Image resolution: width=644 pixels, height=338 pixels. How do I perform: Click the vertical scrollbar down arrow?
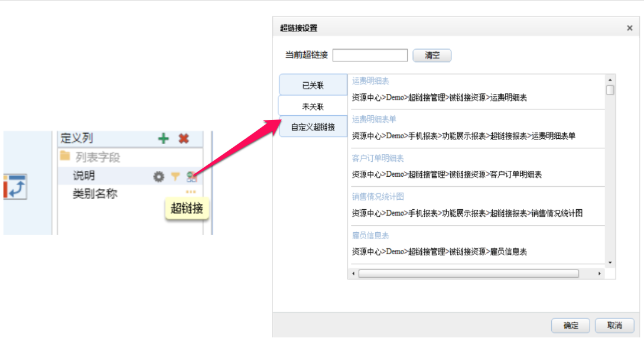[610, 262]
